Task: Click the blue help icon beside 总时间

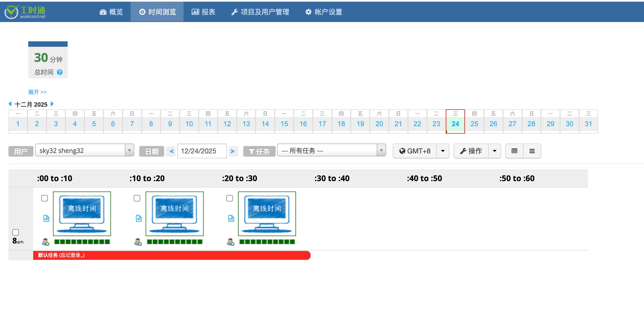Action: [x=59, y=72]
